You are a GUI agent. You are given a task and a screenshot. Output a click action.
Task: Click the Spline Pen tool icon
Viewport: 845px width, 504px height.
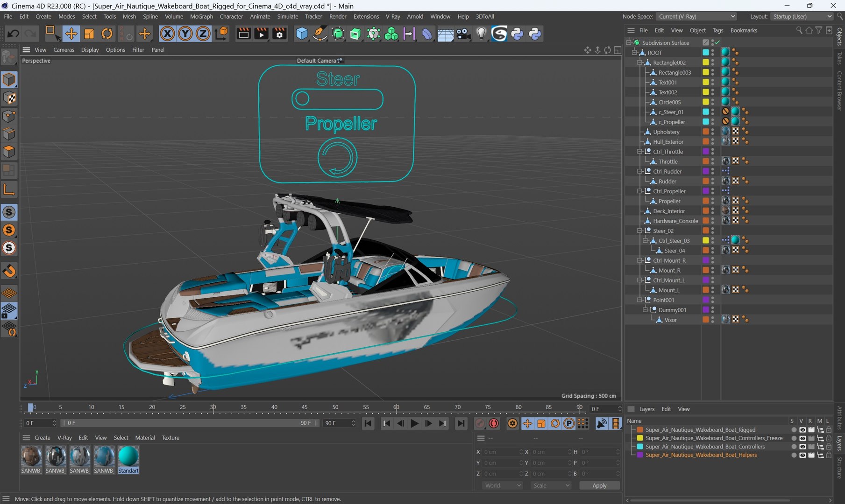(320, 34)
